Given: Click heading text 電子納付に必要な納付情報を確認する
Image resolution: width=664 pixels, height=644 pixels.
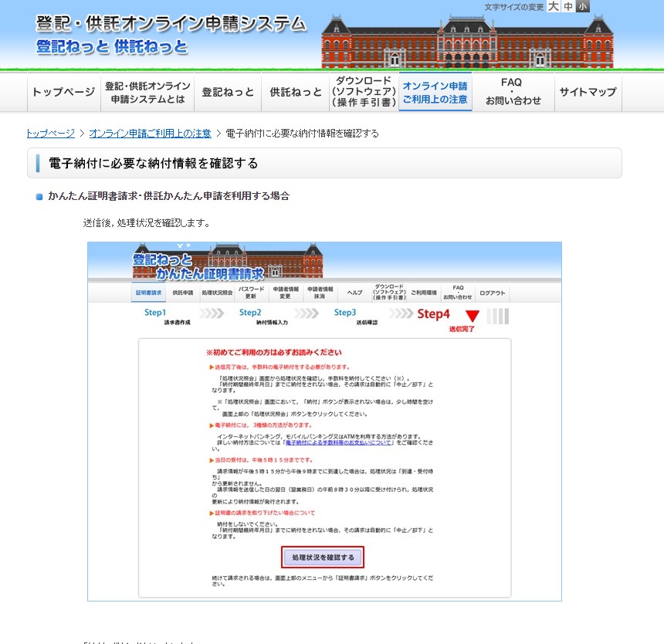Looking at the screenshot, I should [154, 164].
